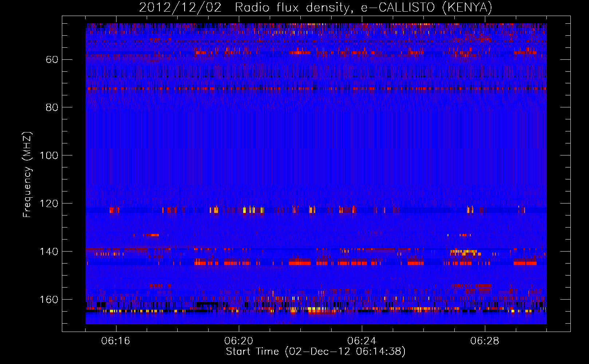Image resolution: width=589 pixels, height=364 pixels.
Task: Click the 06:28 time tick label
Action: click(x=485, y=341)
